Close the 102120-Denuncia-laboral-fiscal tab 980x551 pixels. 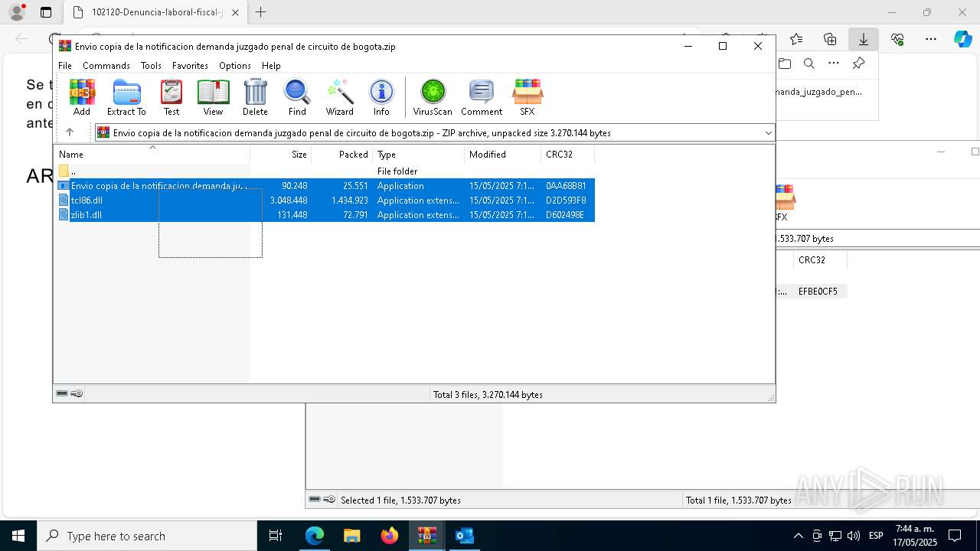pos(235,12)
